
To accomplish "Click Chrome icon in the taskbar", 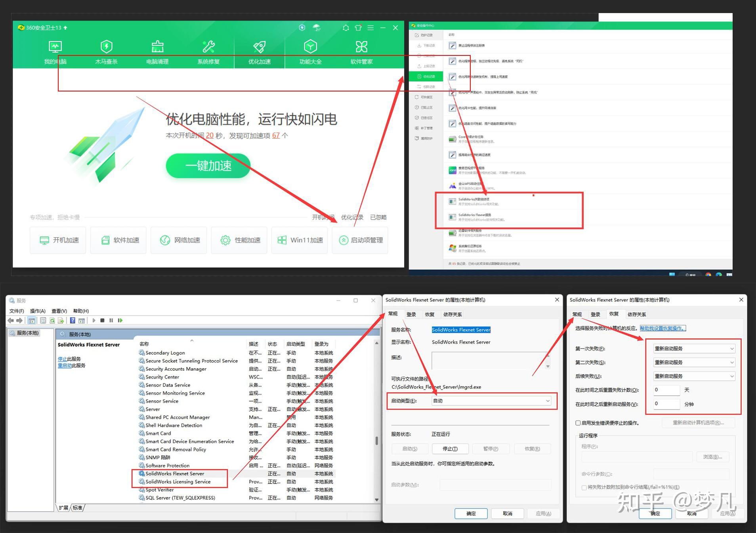I will (708, 274).
